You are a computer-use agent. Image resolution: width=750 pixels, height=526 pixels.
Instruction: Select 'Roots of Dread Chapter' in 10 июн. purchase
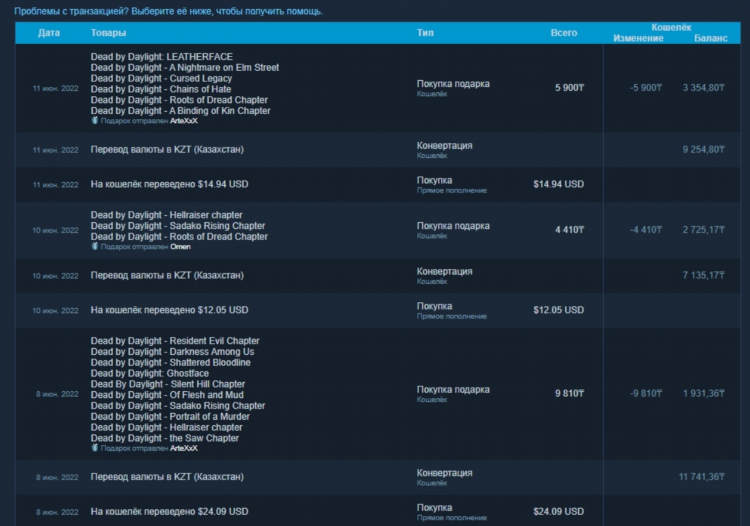(179, 237)
